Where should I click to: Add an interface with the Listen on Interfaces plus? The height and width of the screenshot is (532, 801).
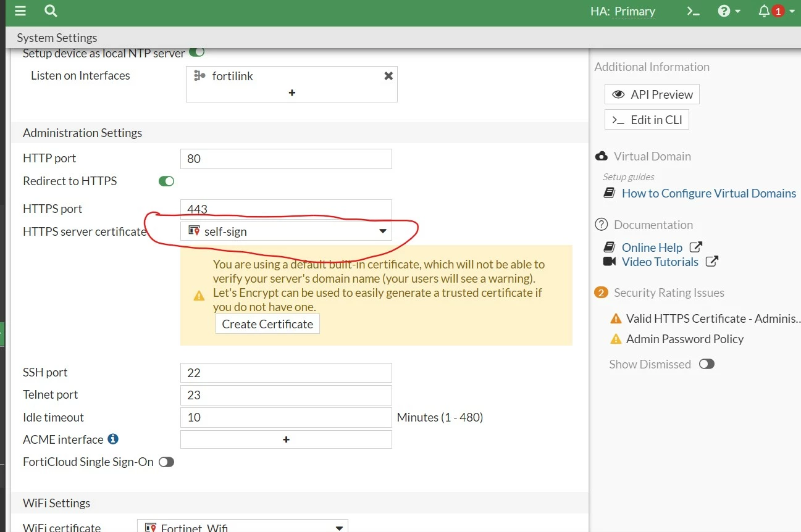pyautogui.click(x=292, y=93)
